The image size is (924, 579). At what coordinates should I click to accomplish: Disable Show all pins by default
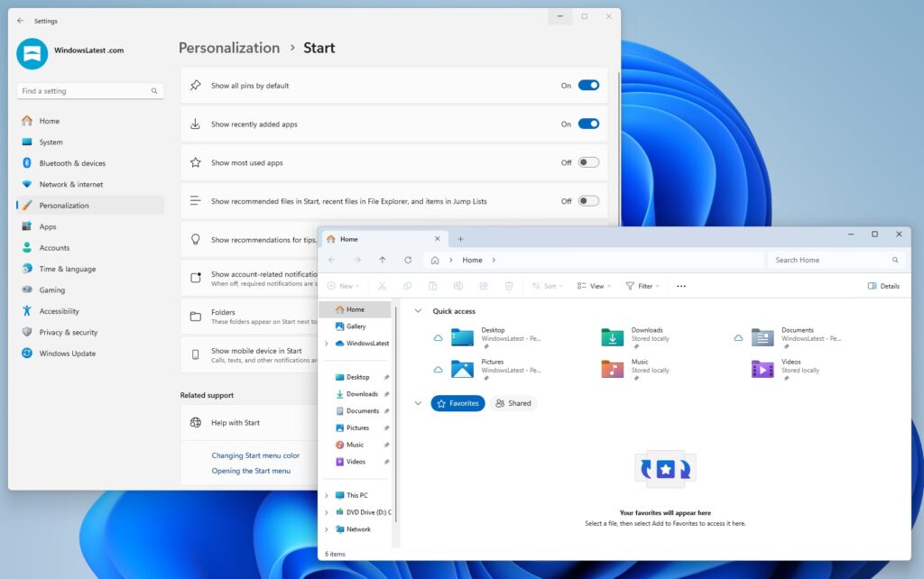[x=587, y=85]
